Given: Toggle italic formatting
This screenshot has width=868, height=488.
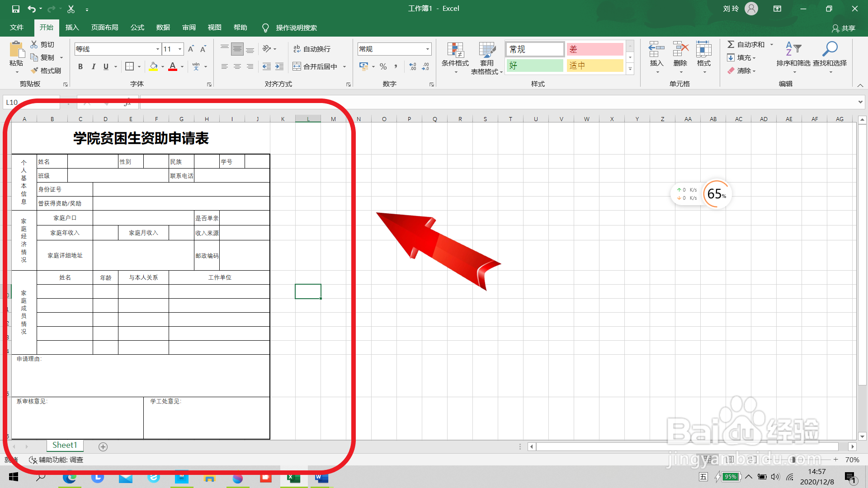Looking at the screenshot, I should point(93,66).
